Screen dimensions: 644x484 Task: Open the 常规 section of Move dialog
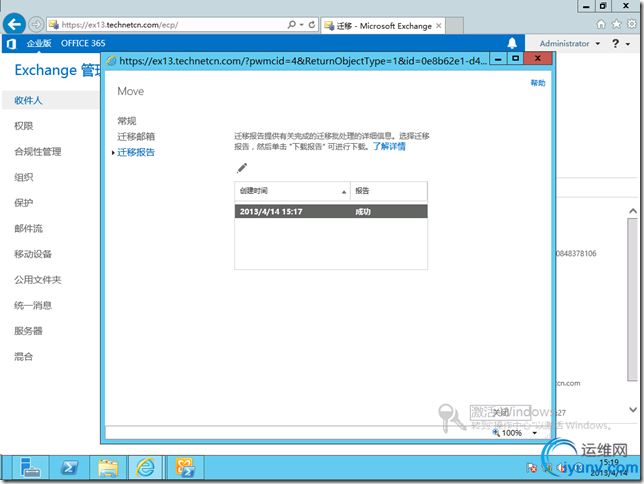[126, 121]
